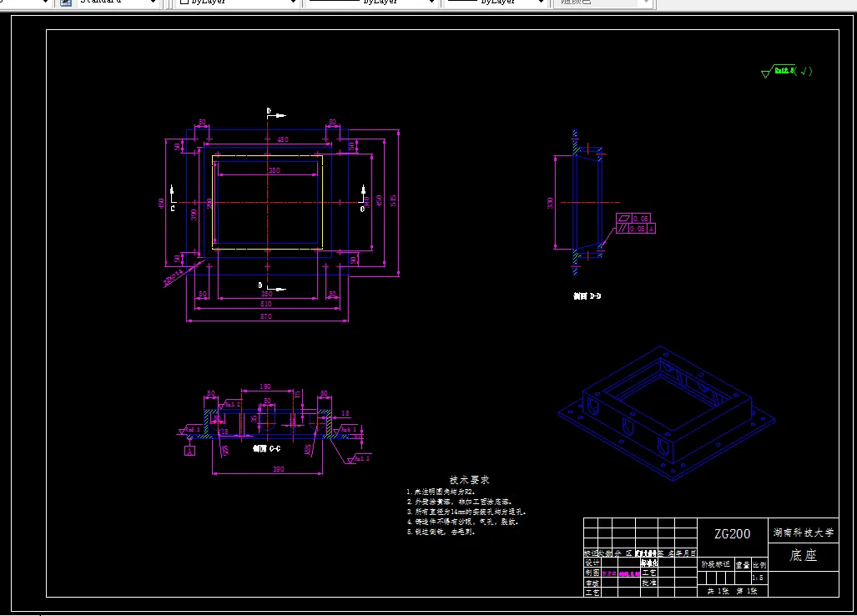Select technical requirement line 3 about 14mm holes
This screenshot has height=616, width=857.
click(x=466, y=512)
